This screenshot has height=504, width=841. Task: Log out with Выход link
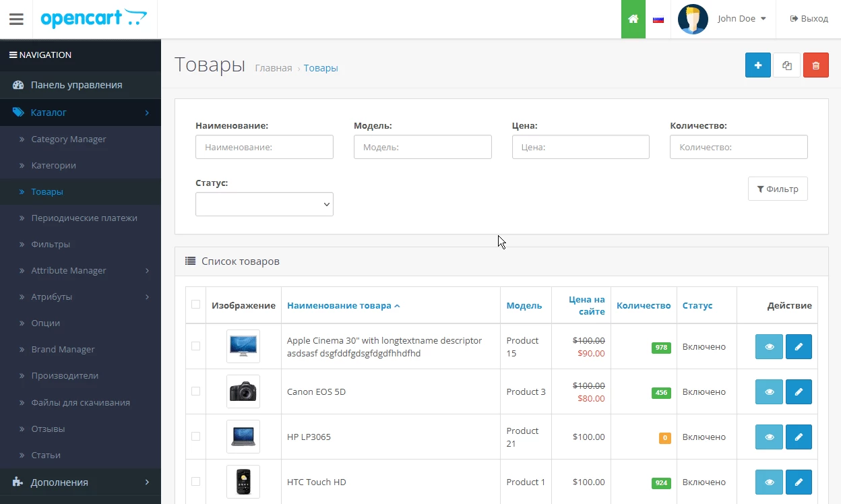tap(809, 19)
